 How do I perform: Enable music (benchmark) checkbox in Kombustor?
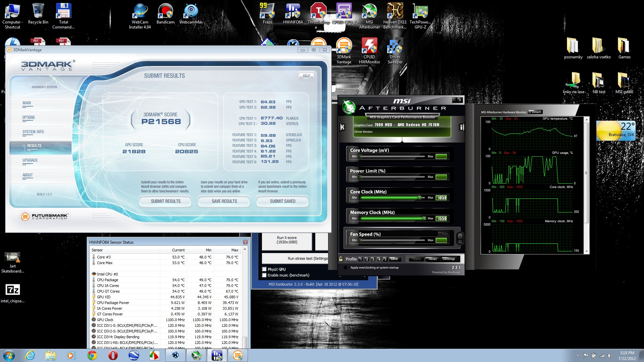264,275
